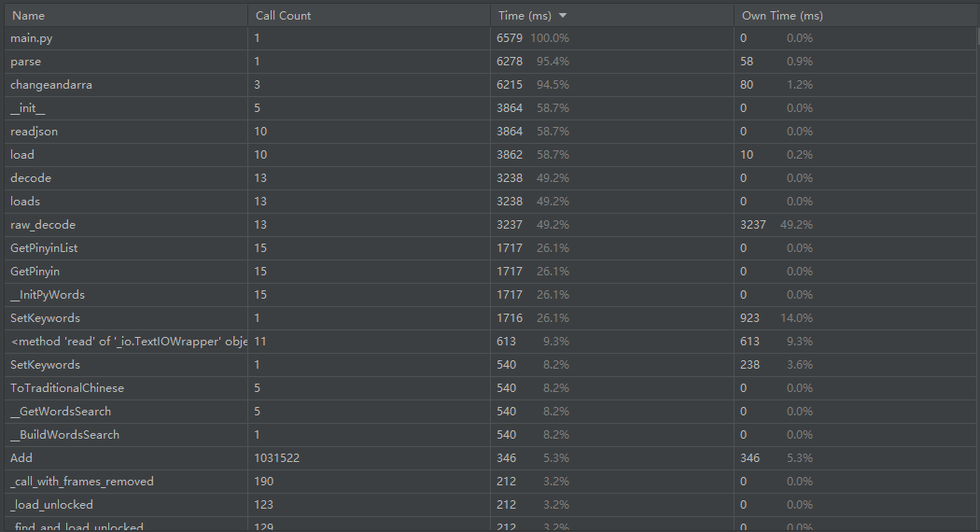The image size is (980, 532).
Task: Select the readjson function row
Action: click(x=490, y=132)
